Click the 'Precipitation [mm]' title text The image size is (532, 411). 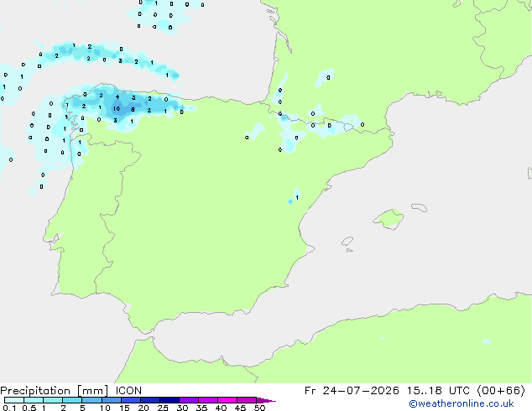[55, 391]
